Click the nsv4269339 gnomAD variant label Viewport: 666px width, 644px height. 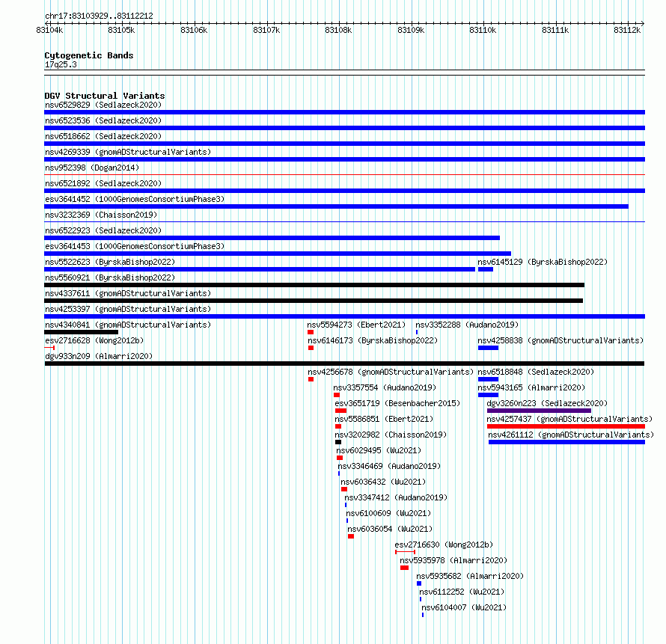[128, 152]
